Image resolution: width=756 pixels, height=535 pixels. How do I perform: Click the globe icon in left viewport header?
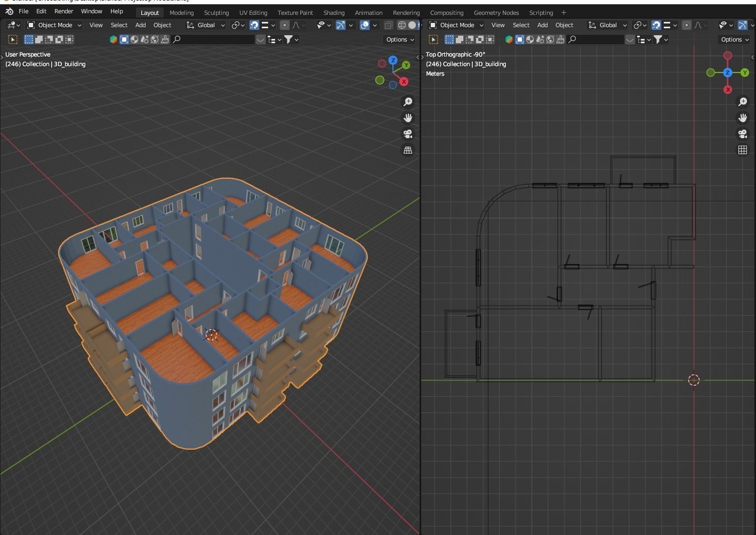click(155, 39)
